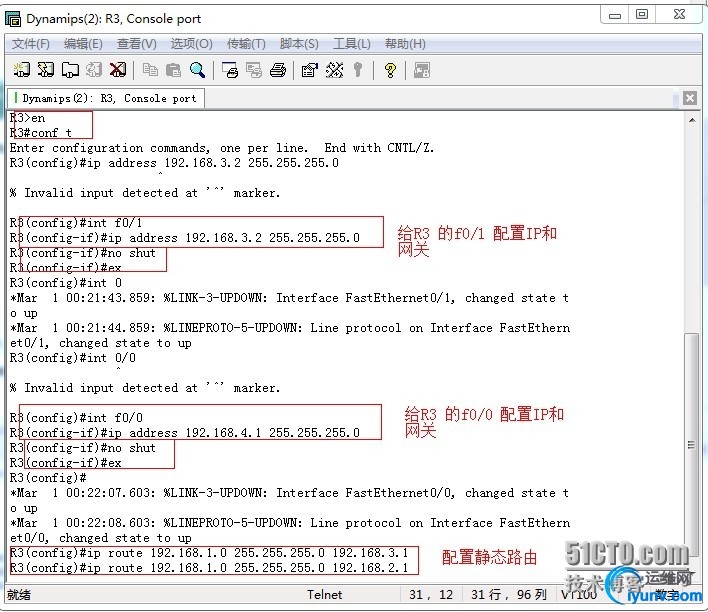Click the '31 行, 96 列' status entry
Viewport: 708px width, 612px height.
(x=509, y=594)
